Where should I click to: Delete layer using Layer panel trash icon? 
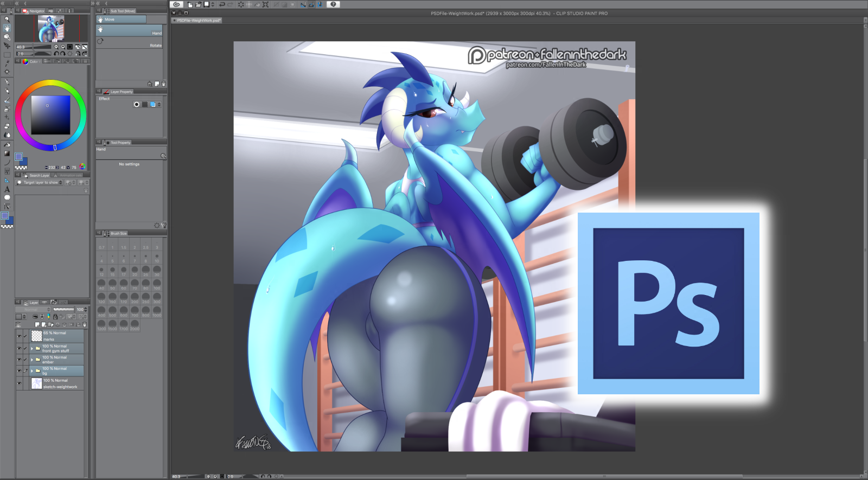coord(84,324)
